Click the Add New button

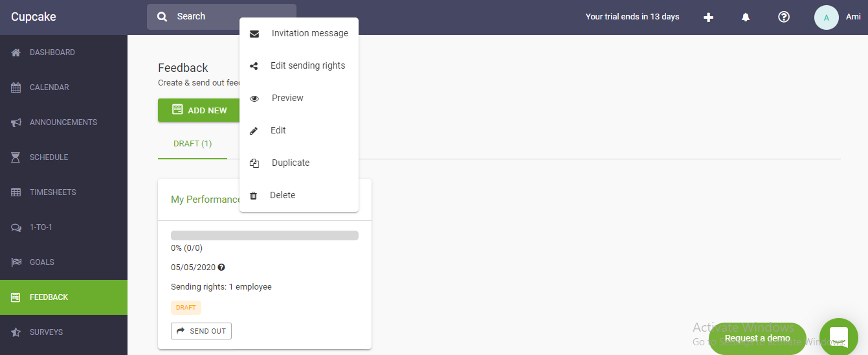pos(199,110)
